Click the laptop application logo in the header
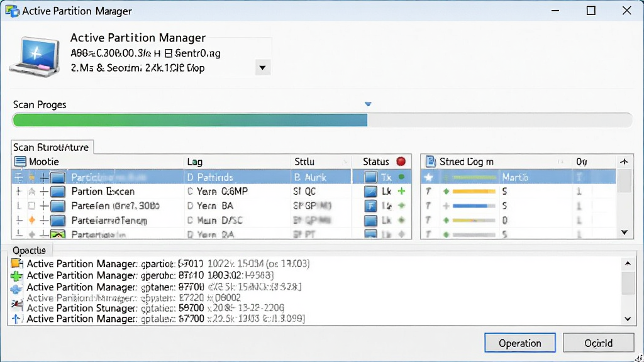The image size is (644, 362). click(x=35, y=57)
